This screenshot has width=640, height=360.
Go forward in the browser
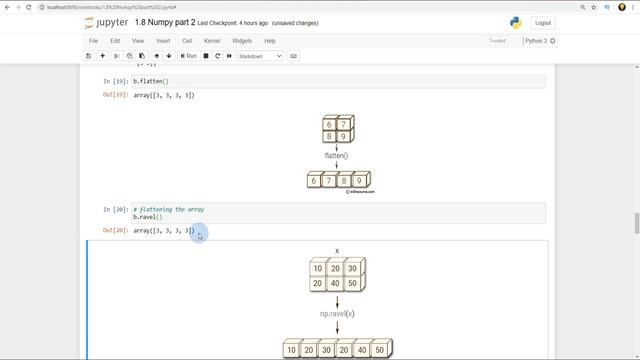[x=18, y=7]
